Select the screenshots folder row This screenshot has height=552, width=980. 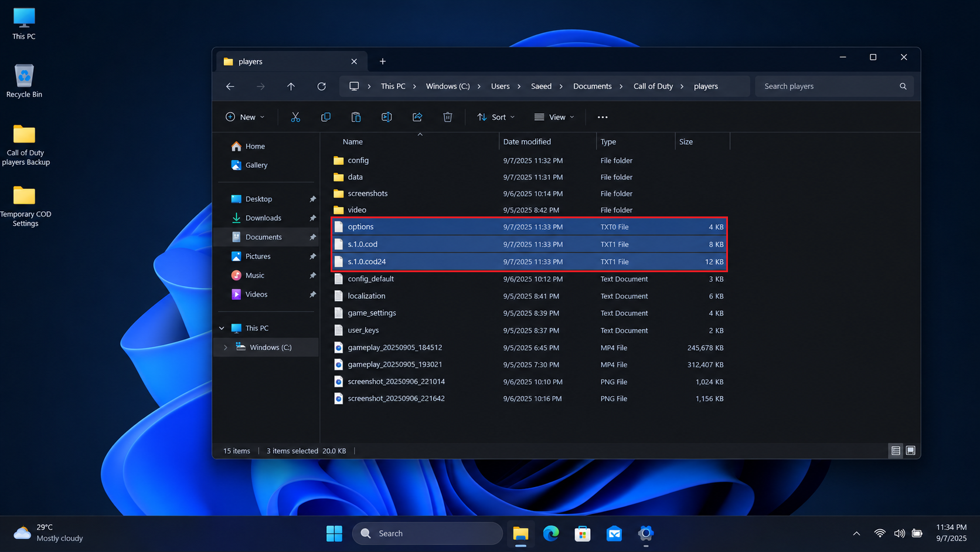coord(530,194)
